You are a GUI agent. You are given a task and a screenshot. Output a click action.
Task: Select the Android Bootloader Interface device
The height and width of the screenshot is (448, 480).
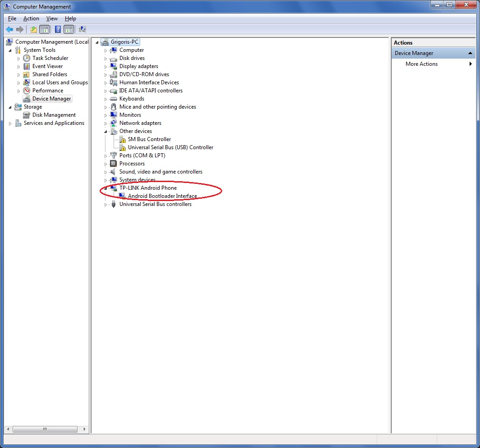162,196
